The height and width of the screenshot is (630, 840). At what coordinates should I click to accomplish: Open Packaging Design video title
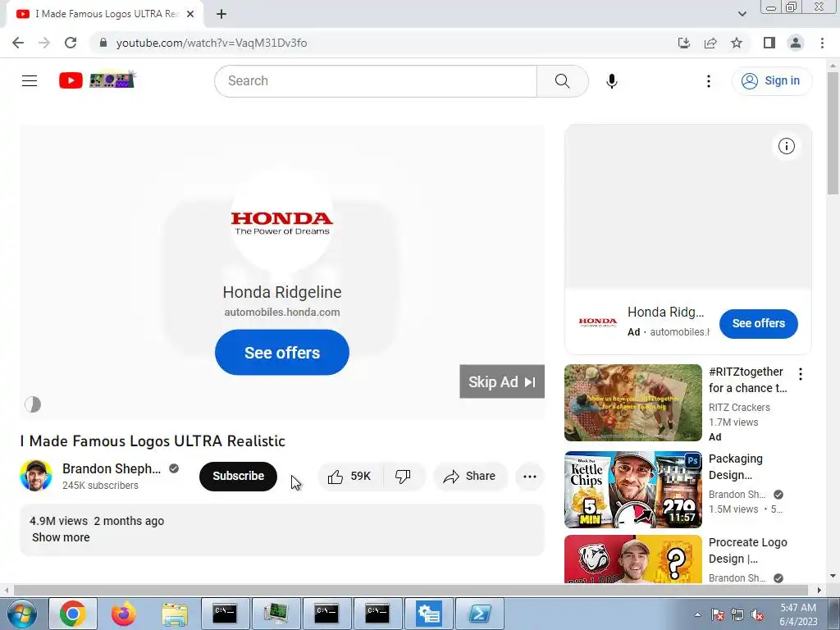coord(736,467)
